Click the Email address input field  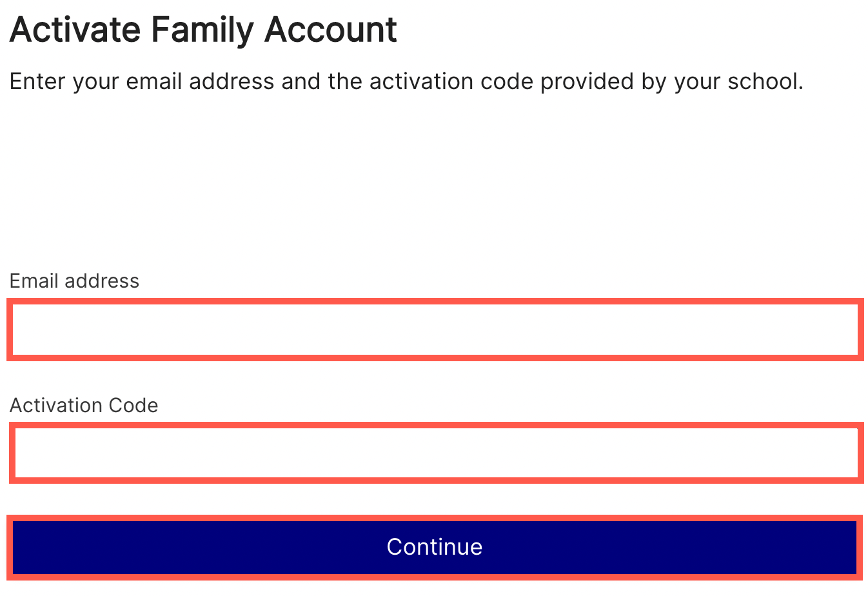(x=435, y=330)
